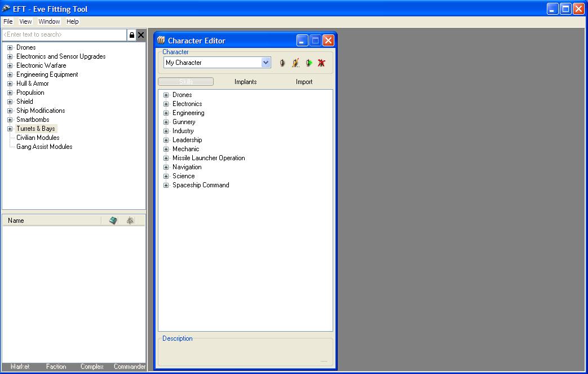
Task: Click the rename character pencil icon
Action: point(295,63)
